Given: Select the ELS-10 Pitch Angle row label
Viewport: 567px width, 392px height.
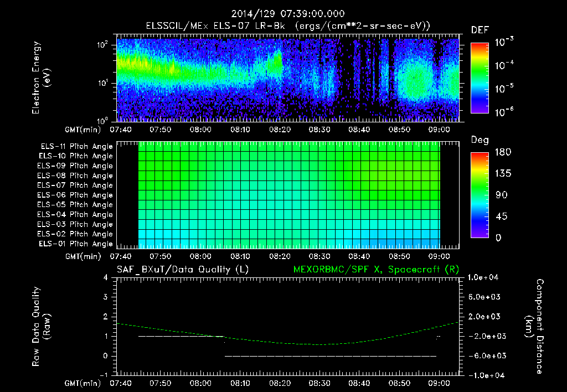Looking at the screenshot, I should [76, 156].
